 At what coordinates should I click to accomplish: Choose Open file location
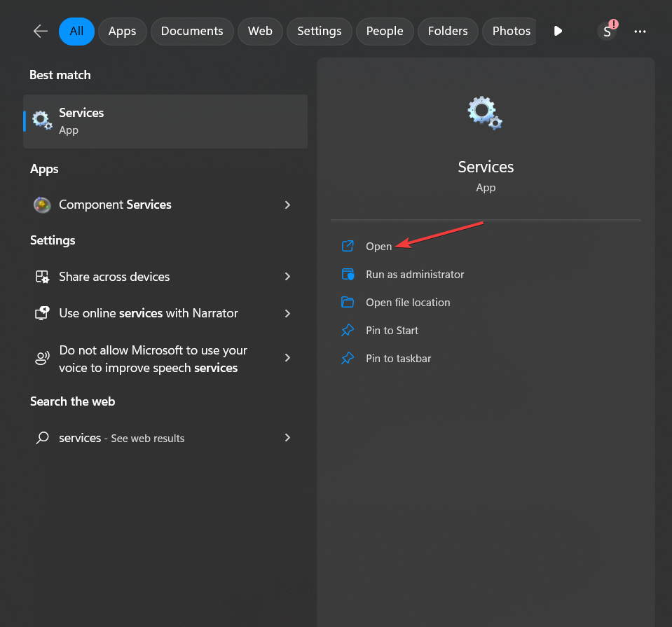click(x=408, y=303)
